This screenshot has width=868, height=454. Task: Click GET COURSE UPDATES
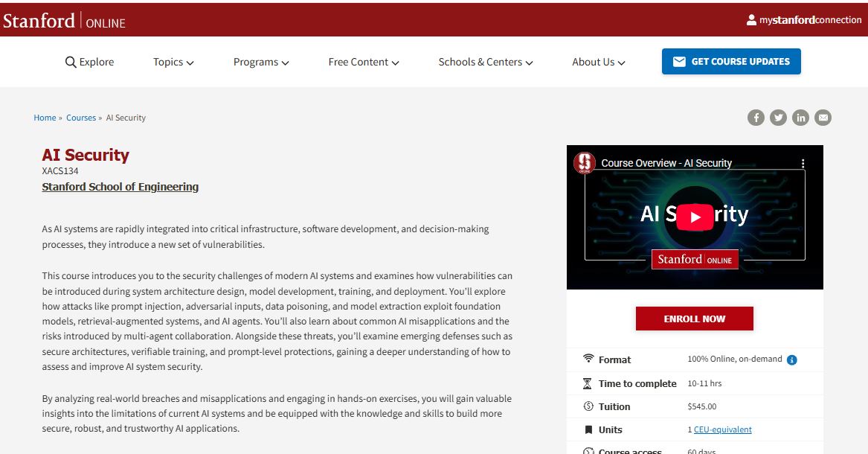731,62
